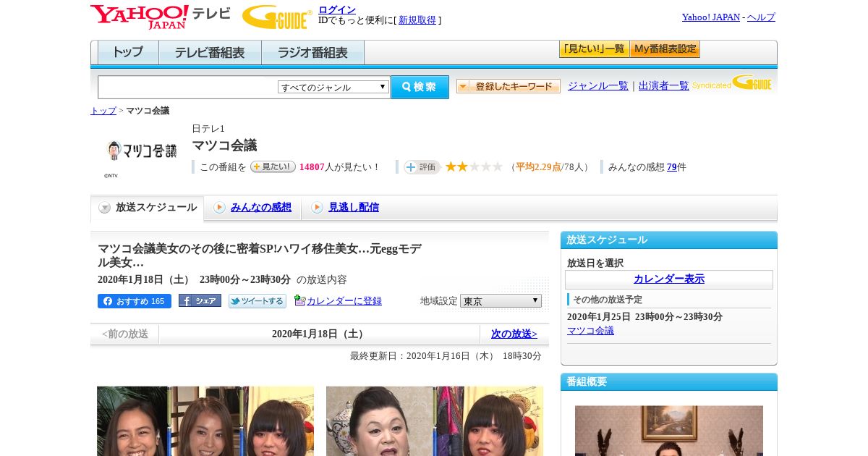Click the arrow icon beside 見逃し配信
The width and height of the screenshot is (868, 456).
pyautogui.click(x=317, y=208)
